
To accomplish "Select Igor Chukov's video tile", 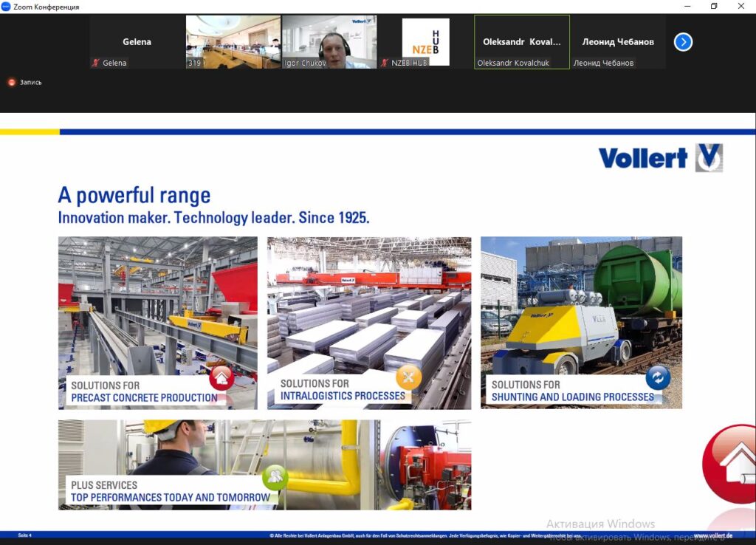I will (329, 42).
